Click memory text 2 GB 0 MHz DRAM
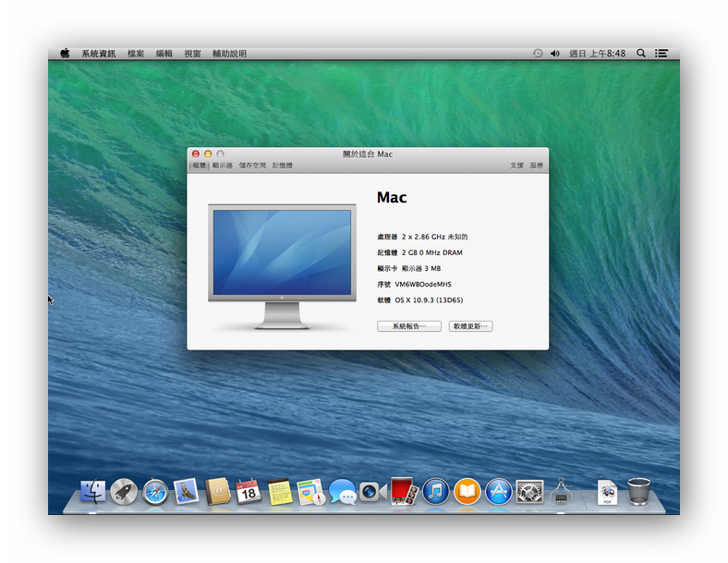 (431, 252)
